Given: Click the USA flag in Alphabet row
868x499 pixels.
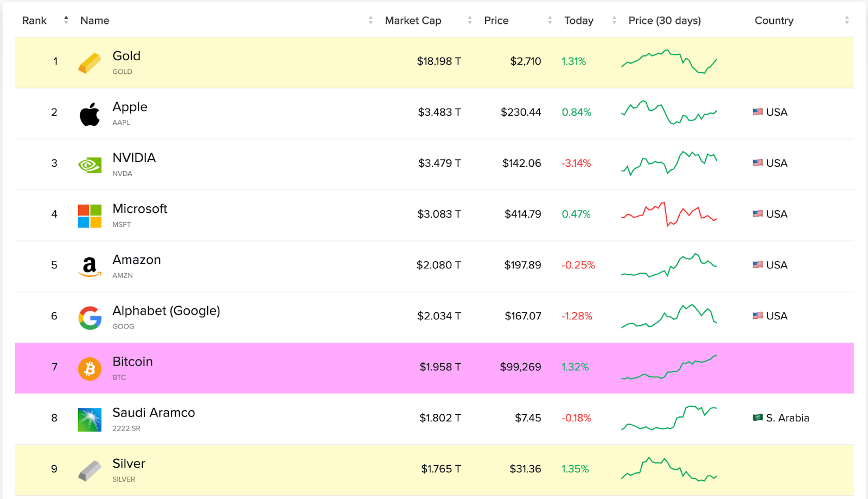Looking at the screenshot, I should tap(758, 316).
